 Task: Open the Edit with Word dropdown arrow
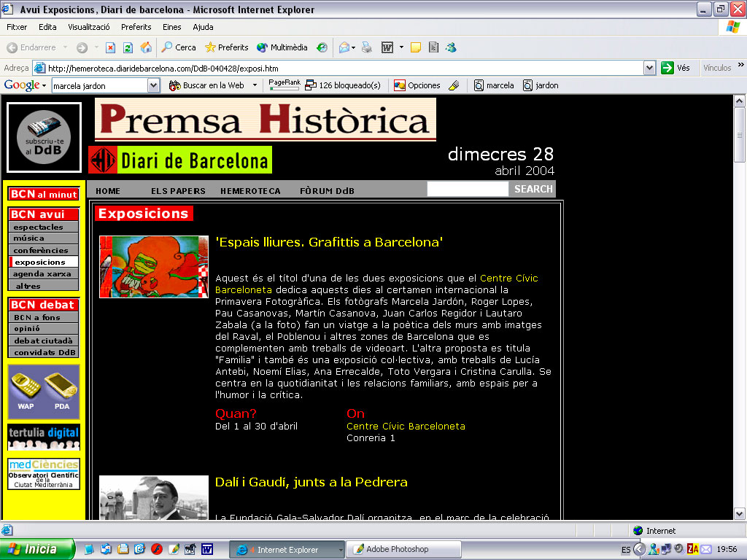pyautogui.click(x=402, y=47)
